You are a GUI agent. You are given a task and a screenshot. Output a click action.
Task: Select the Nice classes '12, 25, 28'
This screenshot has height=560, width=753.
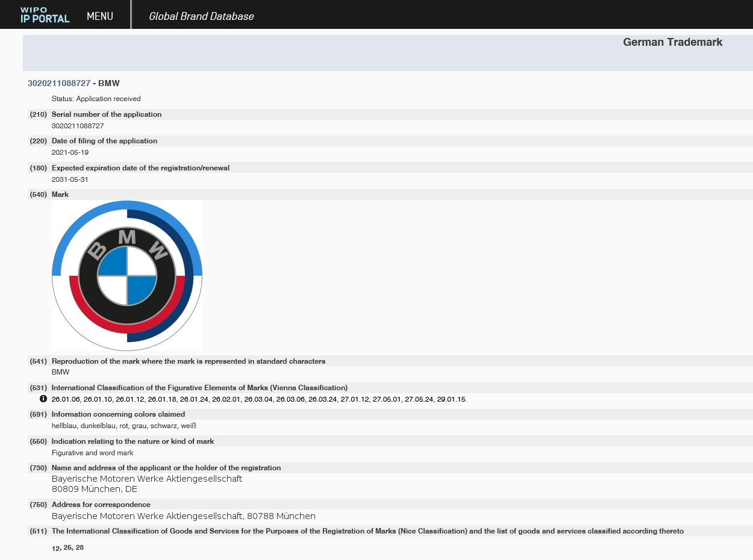click(67, 548)
